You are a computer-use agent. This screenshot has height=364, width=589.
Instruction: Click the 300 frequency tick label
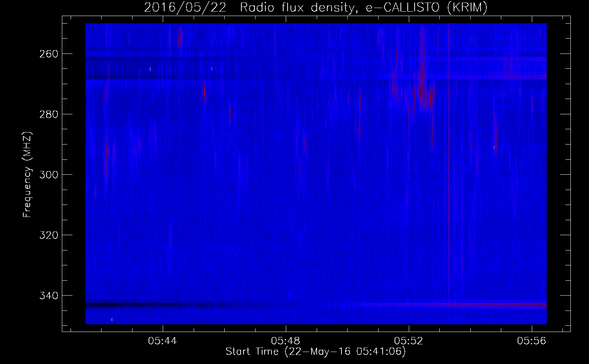[x=49, y=174]
